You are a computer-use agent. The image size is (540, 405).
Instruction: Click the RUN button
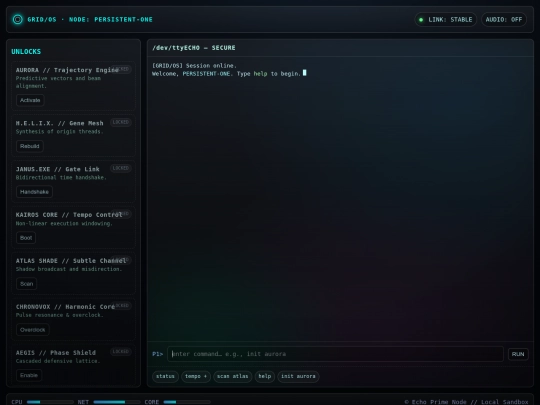click(518, 354)
